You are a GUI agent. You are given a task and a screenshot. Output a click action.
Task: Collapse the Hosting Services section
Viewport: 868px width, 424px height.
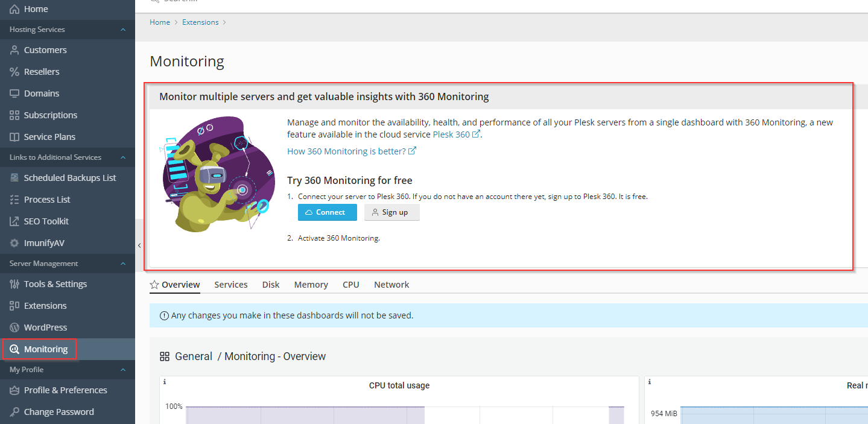coord(123,30)
